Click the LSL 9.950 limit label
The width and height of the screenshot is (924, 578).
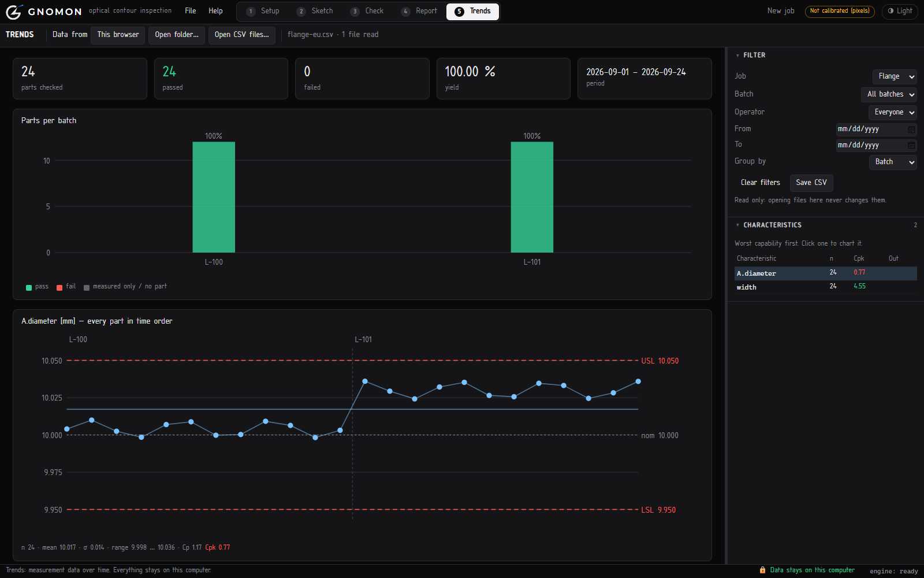coord(658,510)
